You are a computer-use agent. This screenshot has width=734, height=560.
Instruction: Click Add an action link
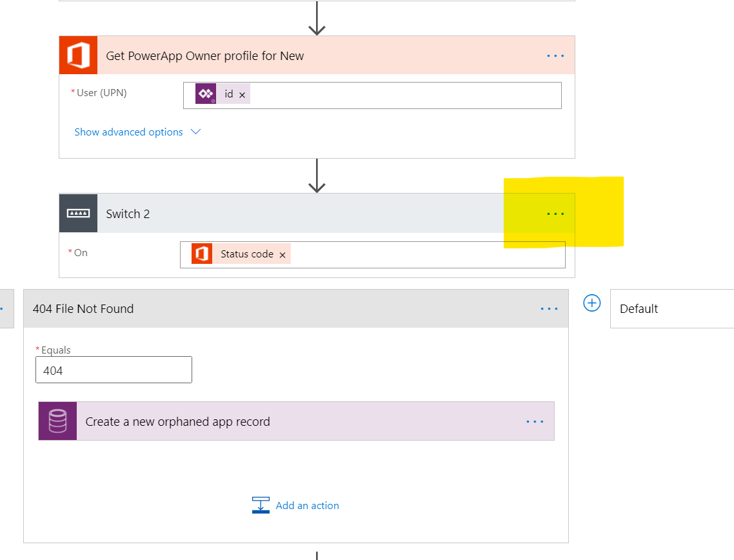[307, 506]
